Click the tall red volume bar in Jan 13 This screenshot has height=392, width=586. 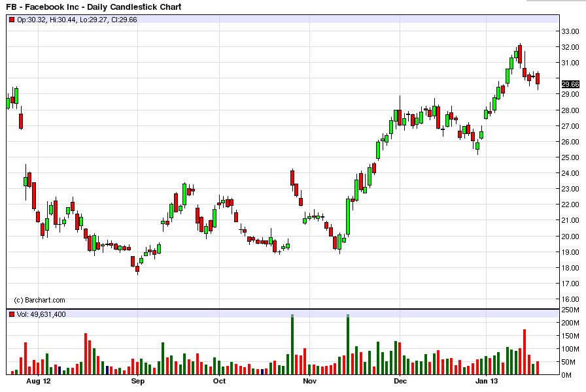pyautogui.click(x=525, y=351)
